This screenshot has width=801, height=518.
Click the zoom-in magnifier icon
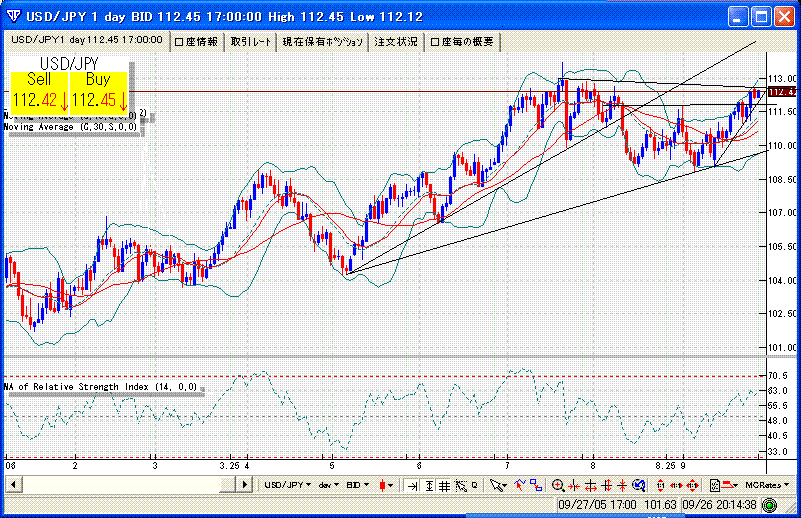coord(558,485)
